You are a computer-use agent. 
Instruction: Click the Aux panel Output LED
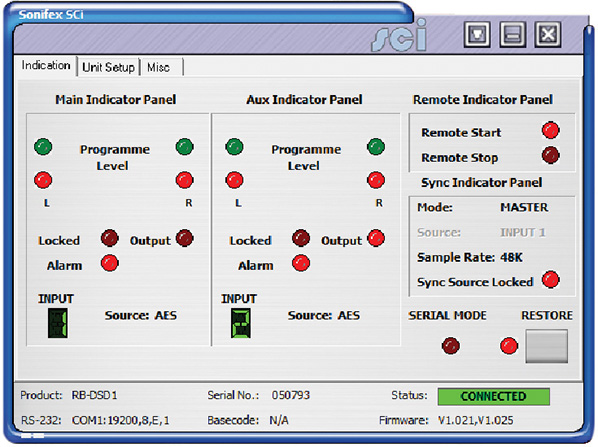pyautogui.click(x=376, y=238)
